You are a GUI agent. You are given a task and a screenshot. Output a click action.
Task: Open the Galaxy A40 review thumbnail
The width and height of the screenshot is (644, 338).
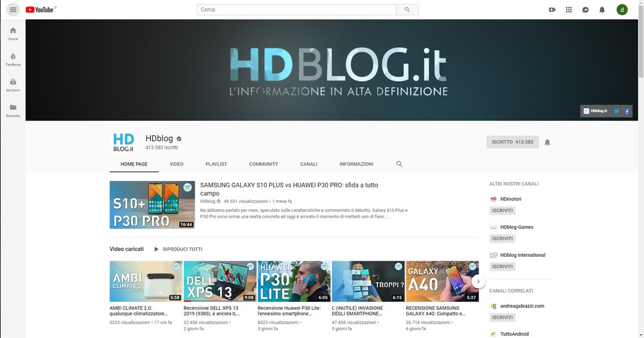pos(442,281)
